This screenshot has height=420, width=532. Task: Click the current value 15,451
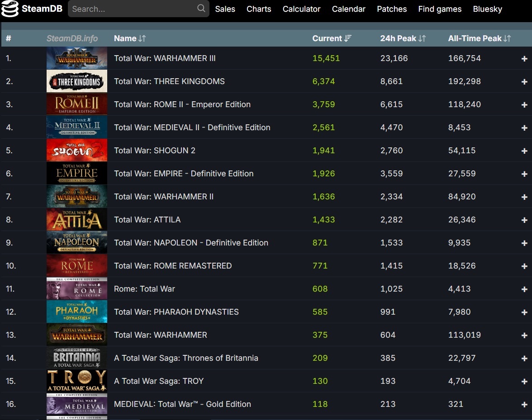326,58
